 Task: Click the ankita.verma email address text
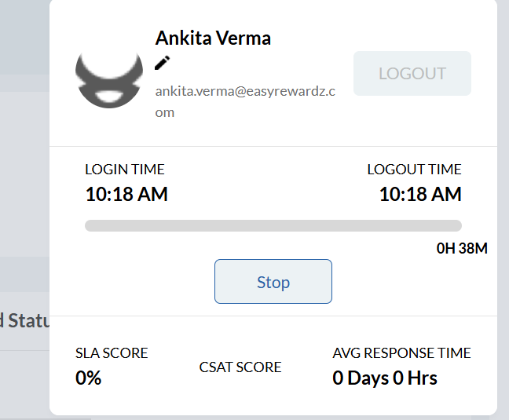tap(245, 91)
